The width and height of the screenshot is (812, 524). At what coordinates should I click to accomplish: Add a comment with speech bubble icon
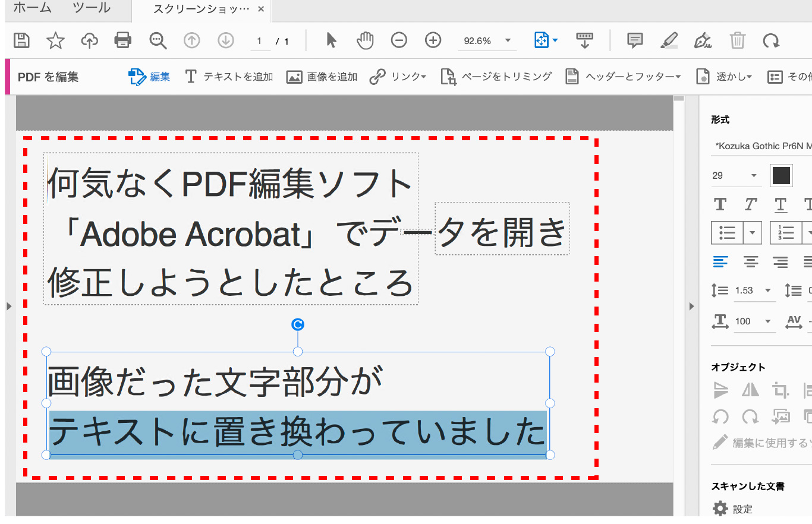635,40
